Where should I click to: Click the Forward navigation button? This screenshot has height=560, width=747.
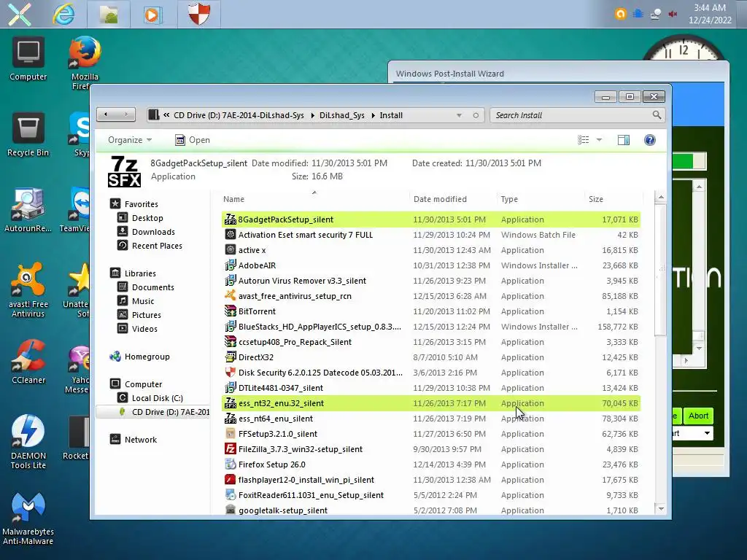pos(125,114)
